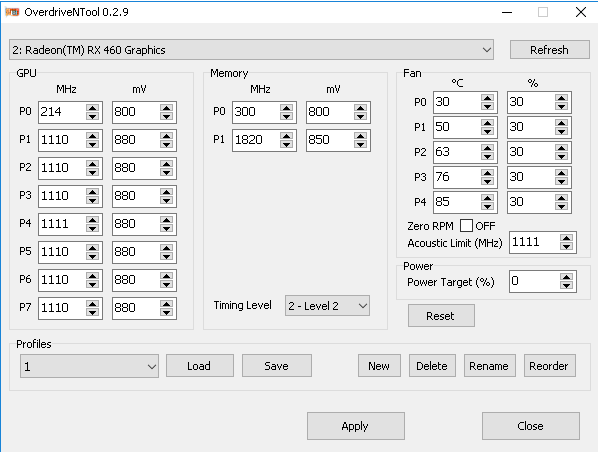Reset settings with the Reset button

coord(441,316)
